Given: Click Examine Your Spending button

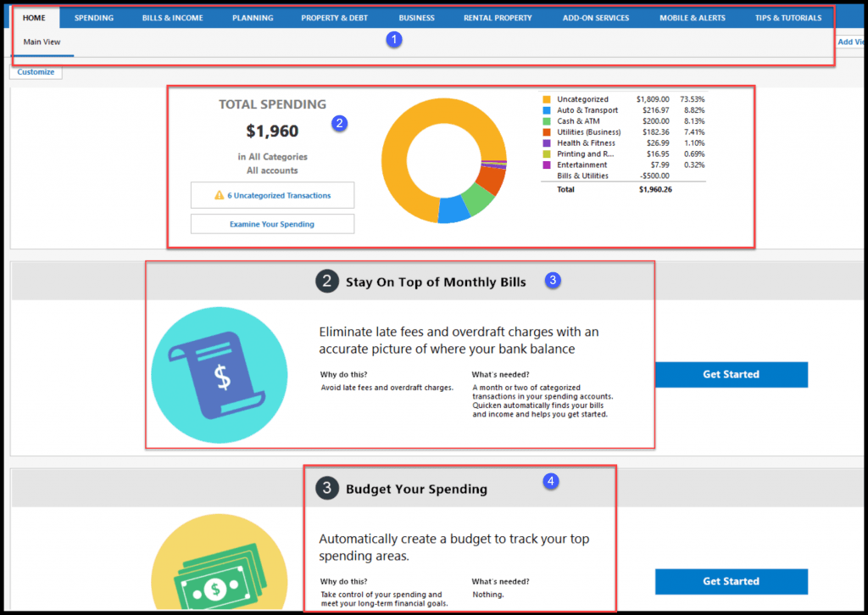Looking at the screenshot, I should click(272, 224).
